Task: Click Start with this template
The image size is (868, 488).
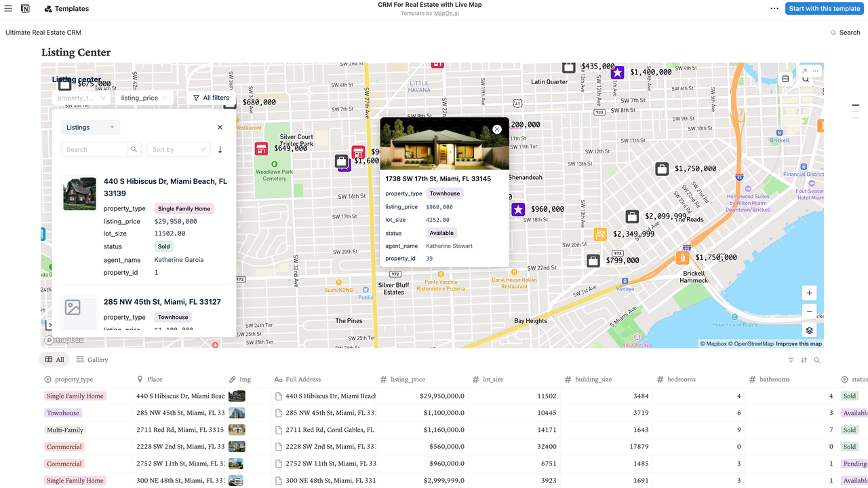Action: point(824,8)
